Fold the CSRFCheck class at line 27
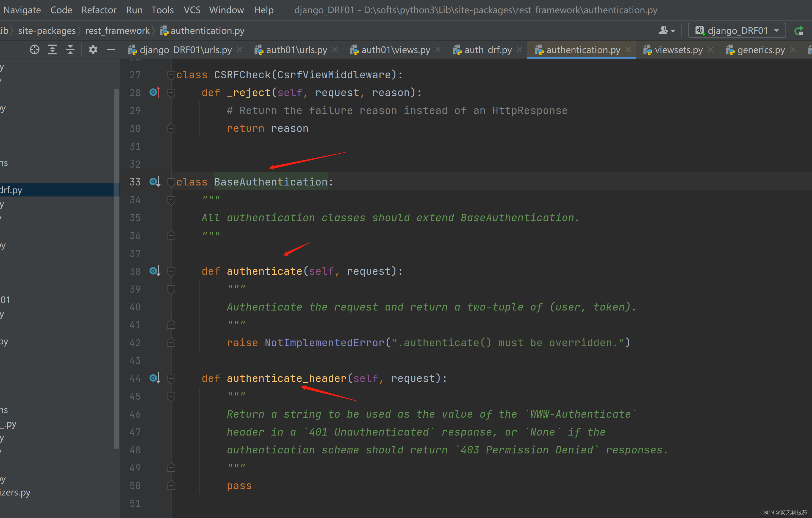The image size is (812, 518). pos(171,75)
